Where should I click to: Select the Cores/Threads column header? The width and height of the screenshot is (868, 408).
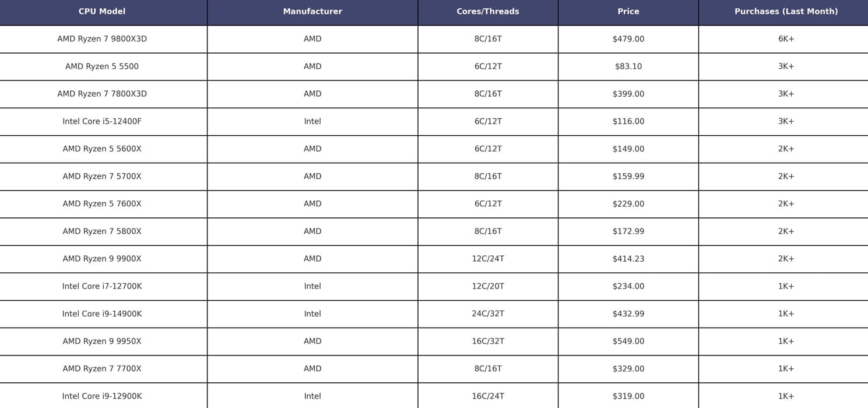(488, 12)
